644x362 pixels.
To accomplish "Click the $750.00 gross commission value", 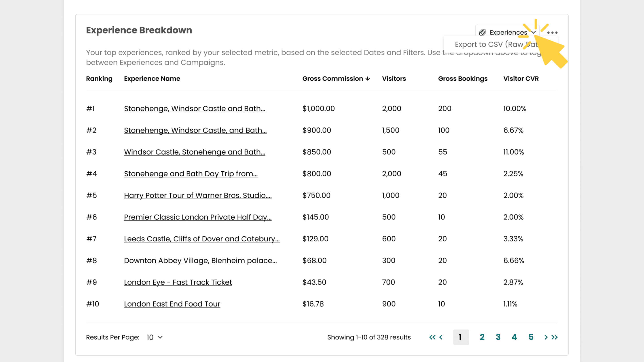I will point(316,196).
